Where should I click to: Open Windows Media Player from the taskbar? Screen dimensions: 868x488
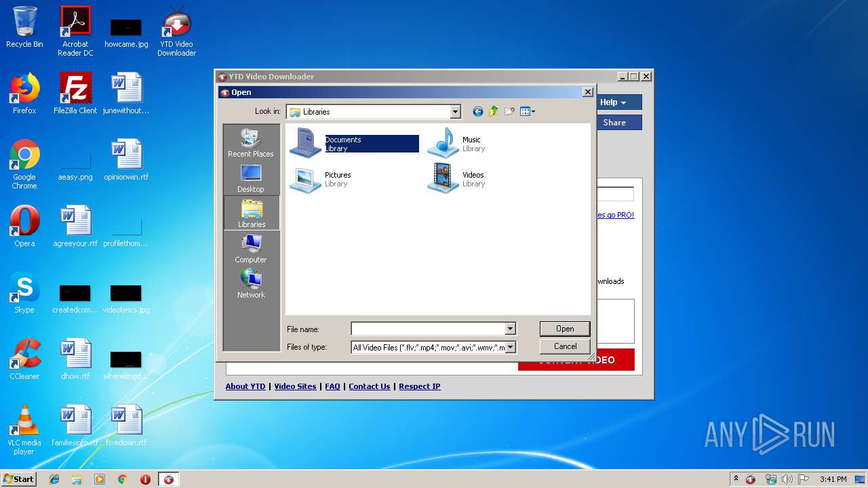tap(100, 479)
